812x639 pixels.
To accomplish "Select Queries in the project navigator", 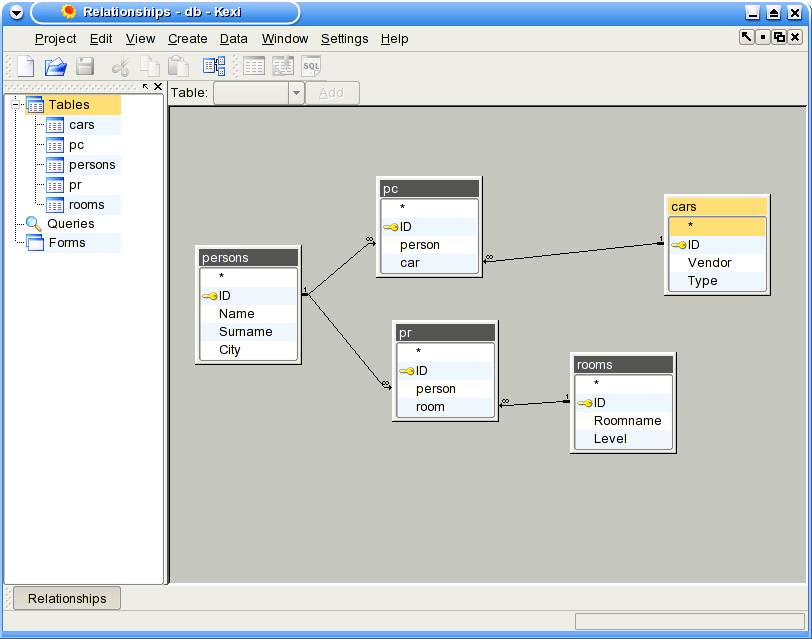I will point(70,224).
